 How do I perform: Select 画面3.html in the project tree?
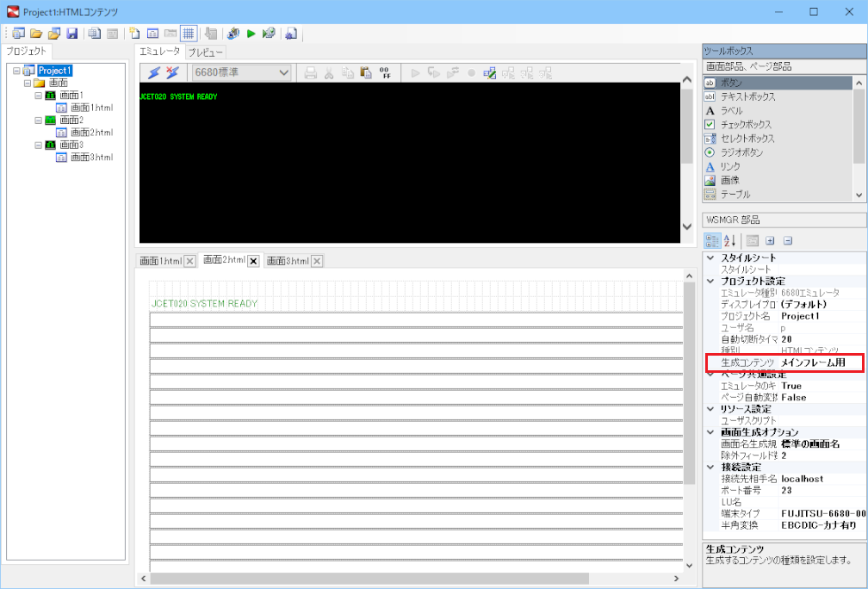[92, 158]
